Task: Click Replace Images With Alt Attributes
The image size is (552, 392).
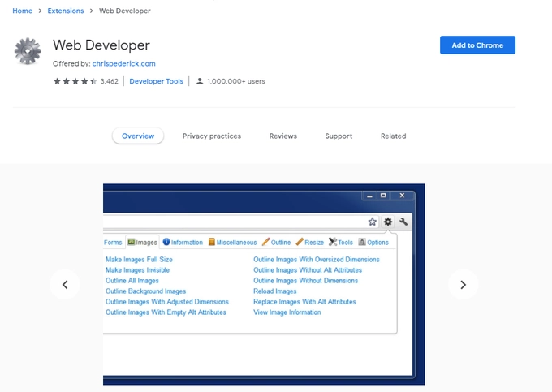Action: click(x=304, y=302)
